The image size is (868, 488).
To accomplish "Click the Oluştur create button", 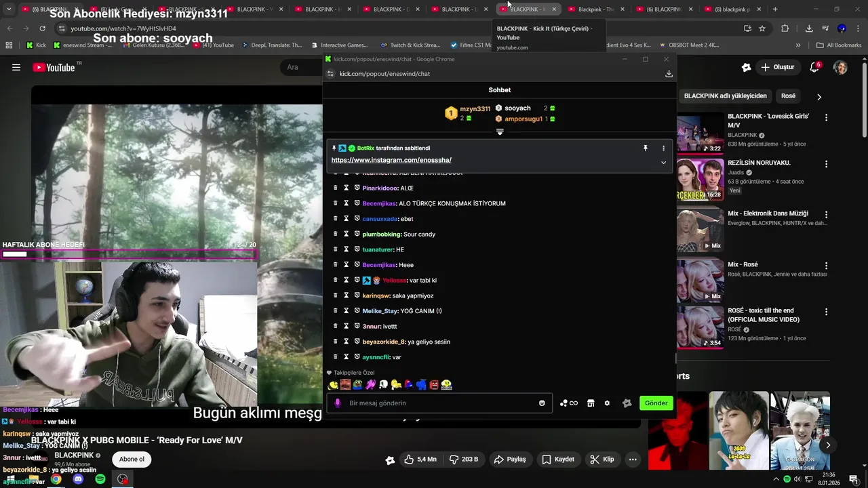I will 777,67.
